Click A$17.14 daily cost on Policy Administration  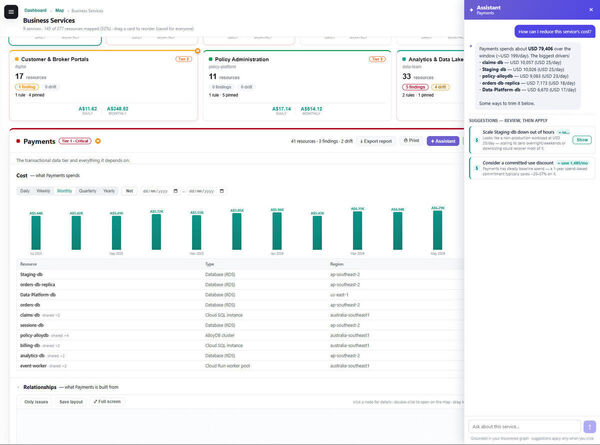coord(281,109)
